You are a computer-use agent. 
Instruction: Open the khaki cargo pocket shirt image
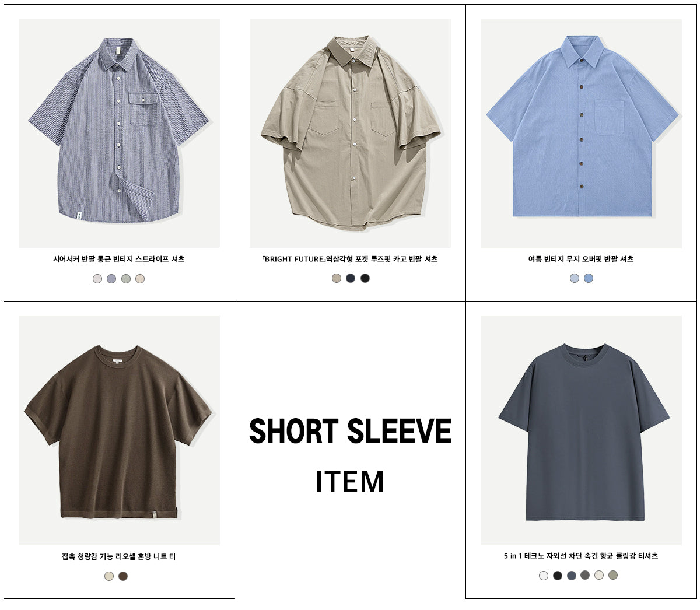pos(350,133)
